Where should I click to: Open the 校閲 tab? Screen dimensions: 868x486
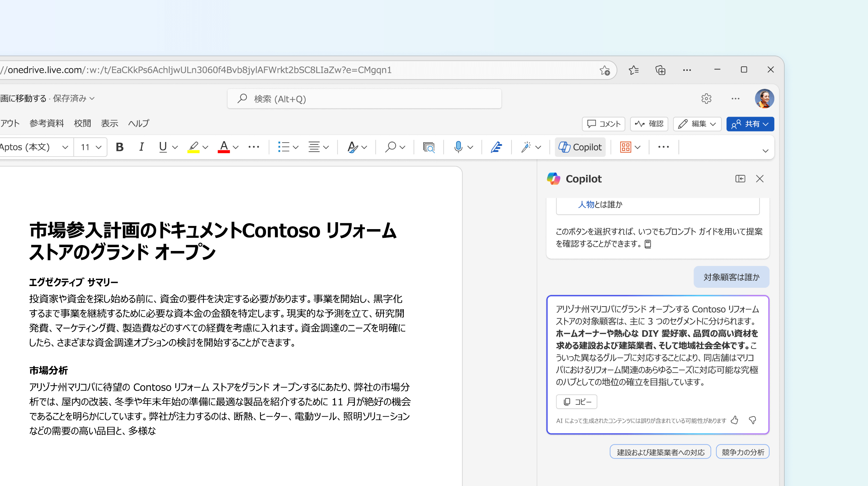tap(83, 123)
